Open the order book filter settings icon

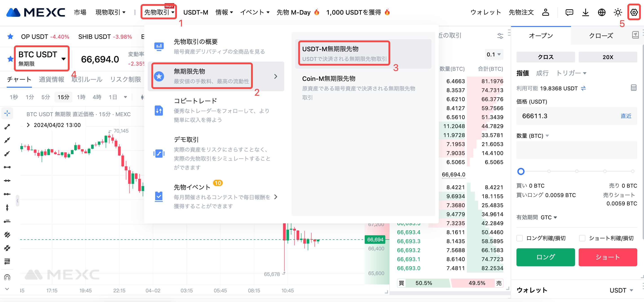tap(500, 36)
